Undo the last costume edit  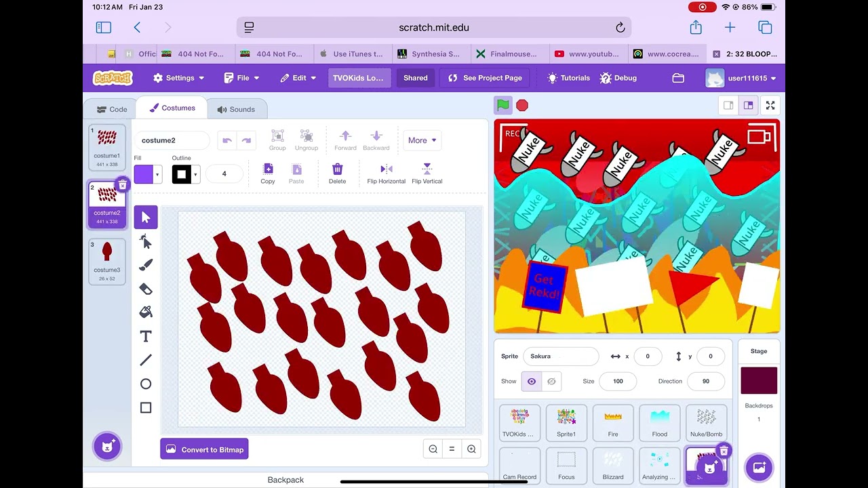pyautogui.click(x=227, y=140)
